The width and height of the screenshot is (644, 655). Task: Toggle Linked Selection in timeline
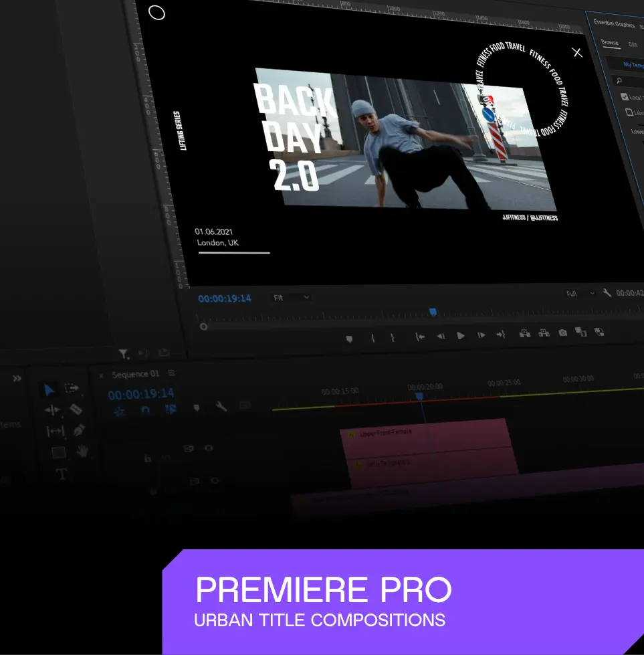[171, 409]
